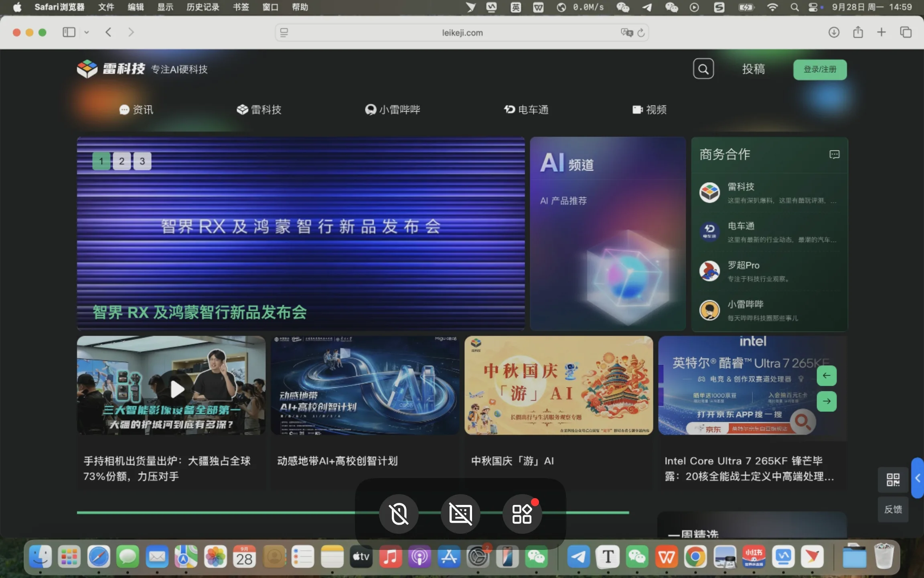924x578 pixels.
Task: Open the site search icon
Action: point(703,69)
